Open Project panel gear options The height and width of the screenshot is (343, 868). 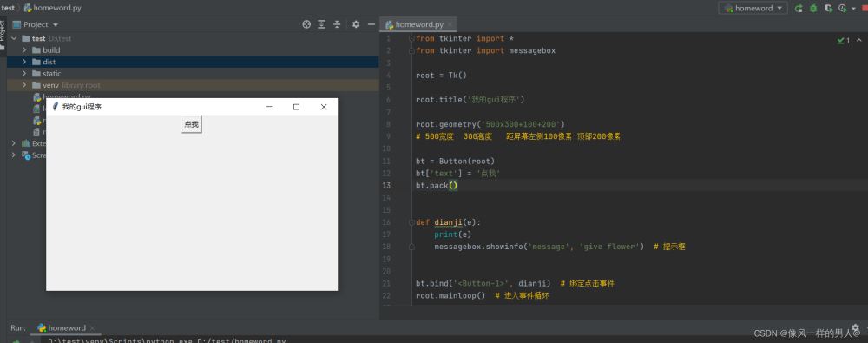[356, 24]
